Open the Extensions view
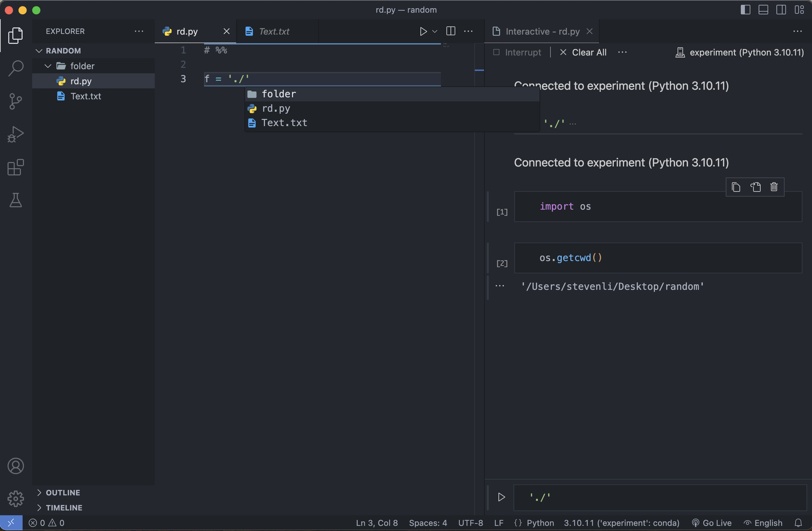The image size is (812, 531). click(16, 167)
